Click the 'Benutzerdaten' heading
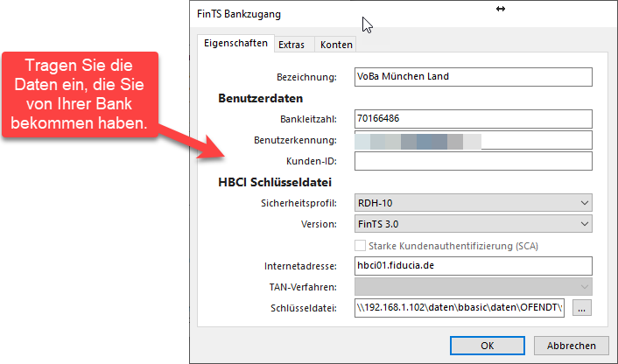Screen dimensions: 618x364 pos(261,98)
